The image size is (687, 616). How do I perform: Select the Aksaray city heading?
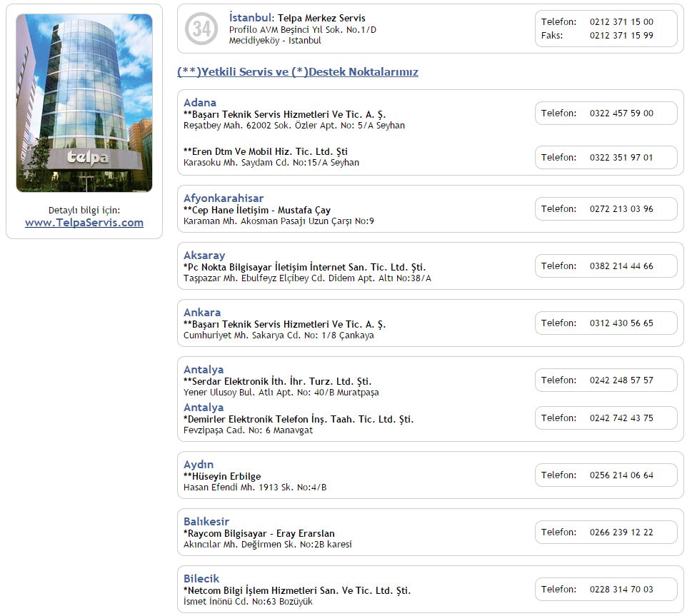pyautogui.click(x=204, y=256)
